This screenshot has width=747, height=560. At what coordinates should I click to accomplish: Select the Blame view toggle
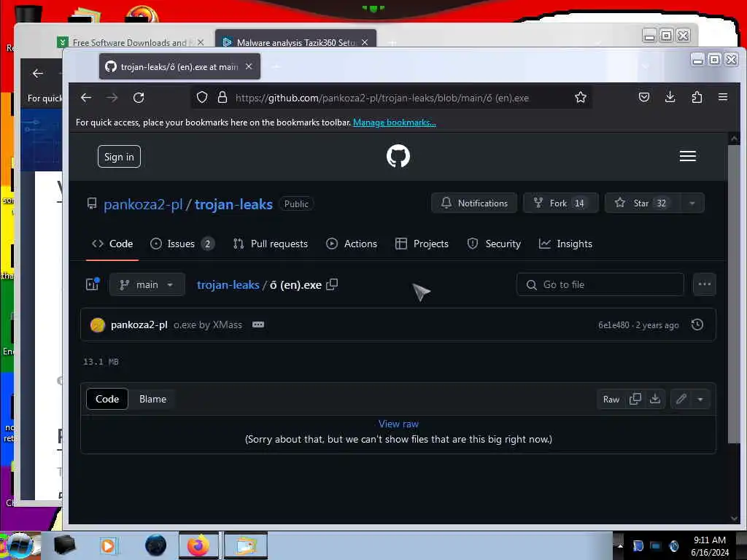point(152,399)
